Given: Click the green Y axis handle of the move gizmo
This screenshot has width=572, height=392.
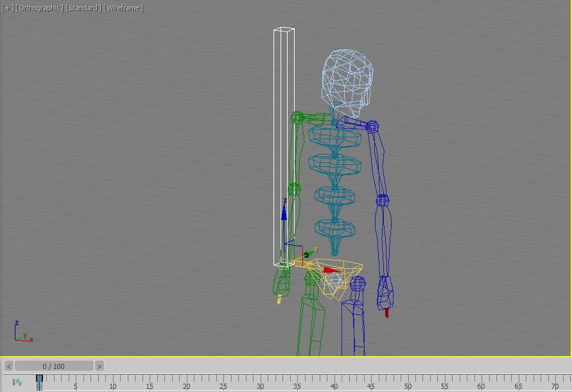Looking at the screenshot, I should pos(310,253).
